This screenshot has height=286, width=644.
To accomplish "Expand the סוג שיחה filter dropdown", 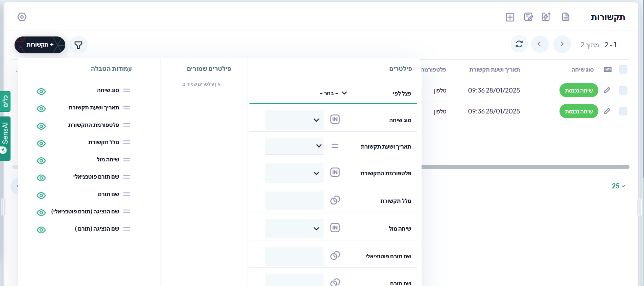I will [x=294, y=120].
